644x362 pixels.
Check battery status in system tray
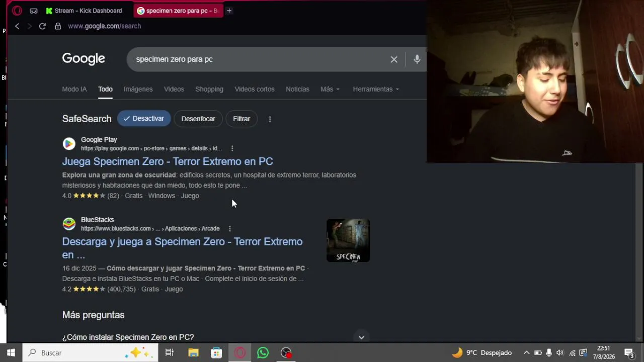click(x=538, y=352)
